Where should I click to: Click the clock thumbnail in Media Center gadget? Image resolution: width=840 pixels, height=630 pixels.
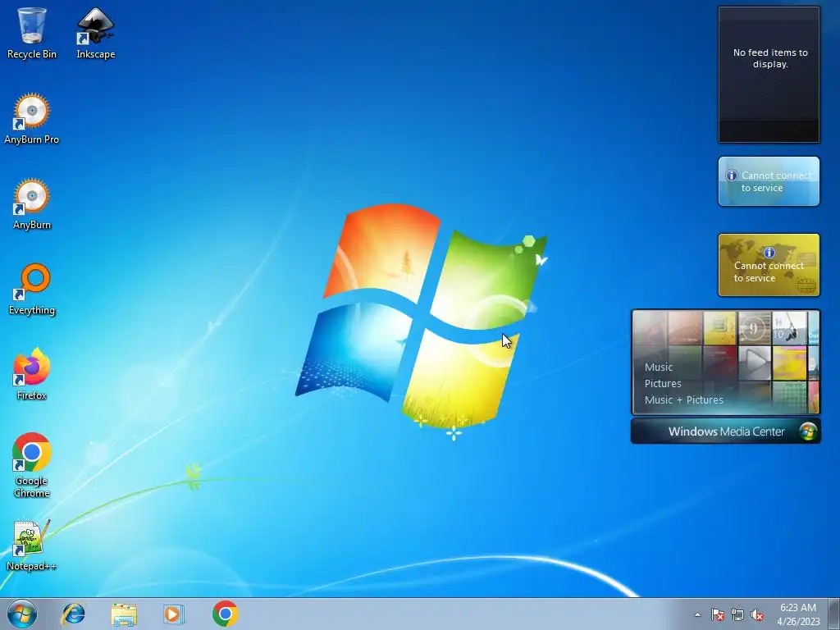click(x=755, y=328)
